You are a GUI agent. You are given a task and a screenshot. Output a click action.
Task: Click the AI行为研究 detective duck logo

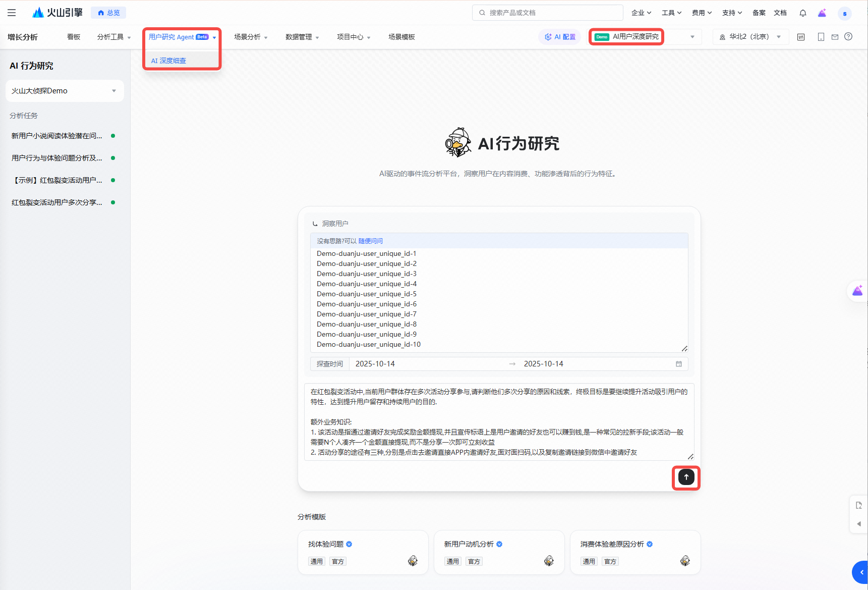[458, 142]
